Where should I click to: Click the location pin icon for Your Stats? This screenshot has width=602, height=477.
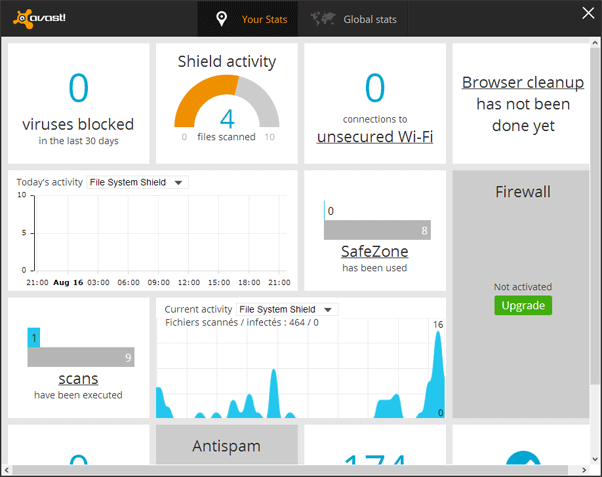coord(222,19)
